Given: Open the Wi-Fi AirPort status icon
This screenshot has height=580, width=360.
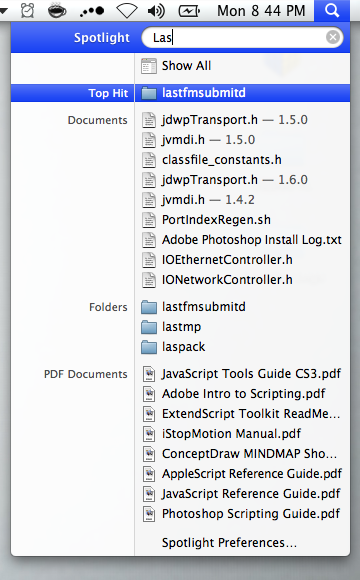Looking at the screenshot, I should tap(127, 11).
